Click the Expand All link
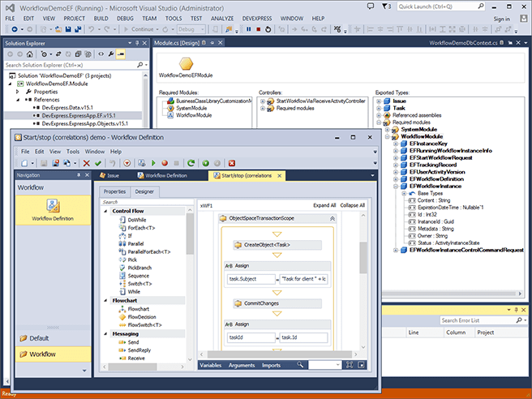Screen dimensions: 532x399 point(324,206)
